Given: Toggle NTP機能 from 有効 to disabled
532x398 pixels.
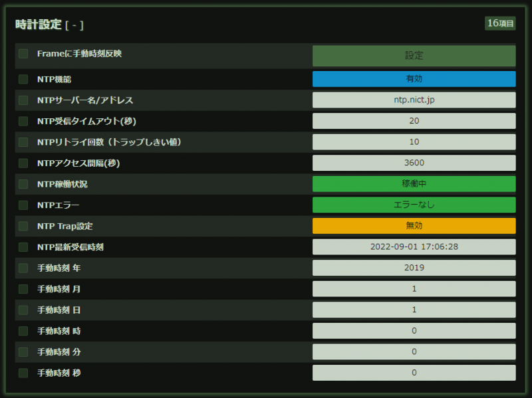Looking at the screenshot, I should click(x=414, y=79).
